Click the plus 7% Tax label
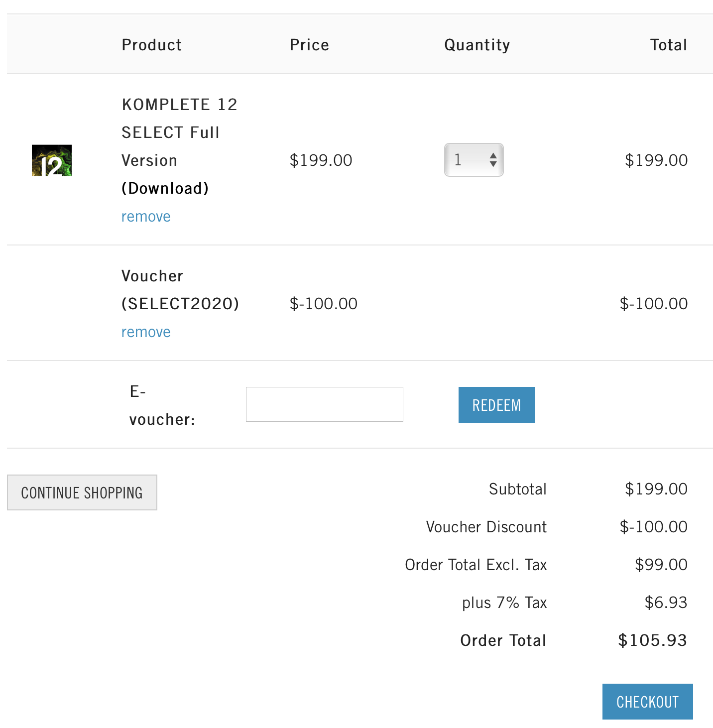The width and height of the screenshot is (713, 728). coord(504,603)
